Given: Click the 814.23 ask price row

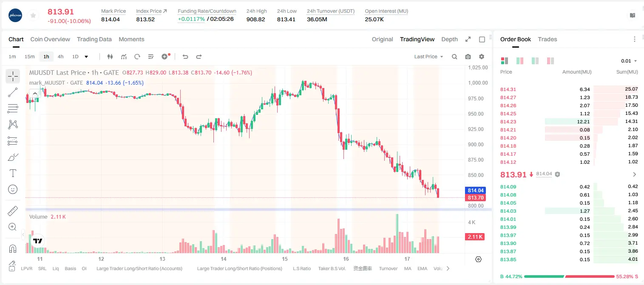Looking at the screenshot, I should 569,122.
